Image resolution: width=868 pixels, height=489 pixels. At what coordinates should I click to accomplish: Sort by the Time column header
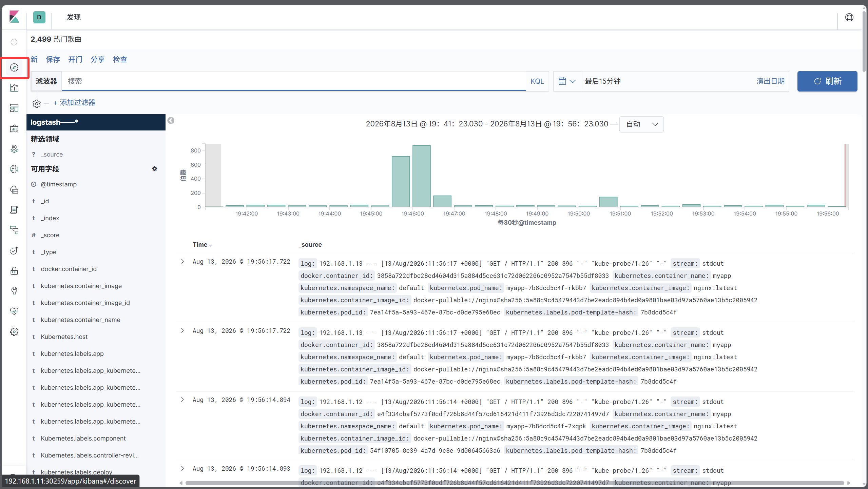pos(202,245)
